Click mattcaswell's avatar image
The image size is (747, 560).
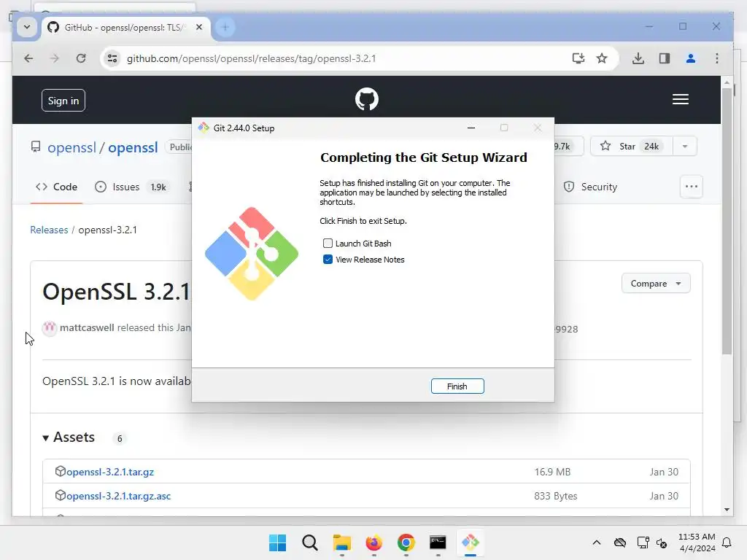[x=50, y=328]
